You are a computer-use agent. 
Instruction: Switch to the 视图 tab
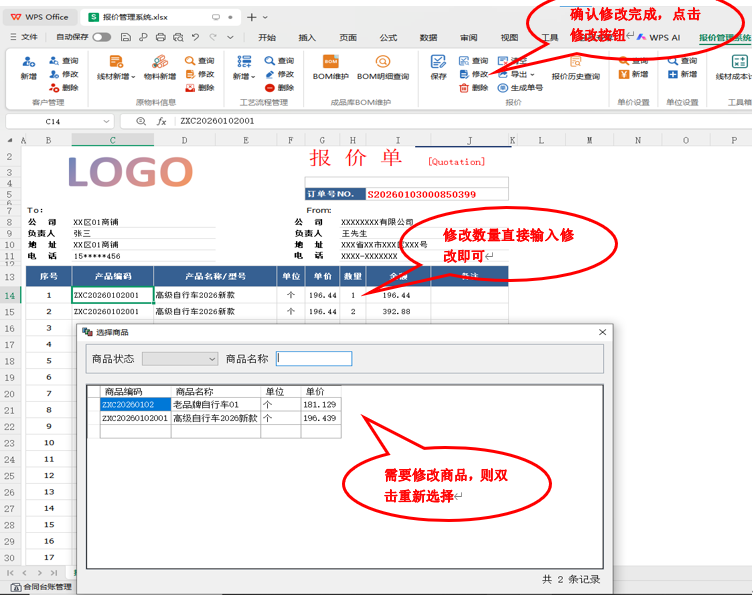[510, 37]
